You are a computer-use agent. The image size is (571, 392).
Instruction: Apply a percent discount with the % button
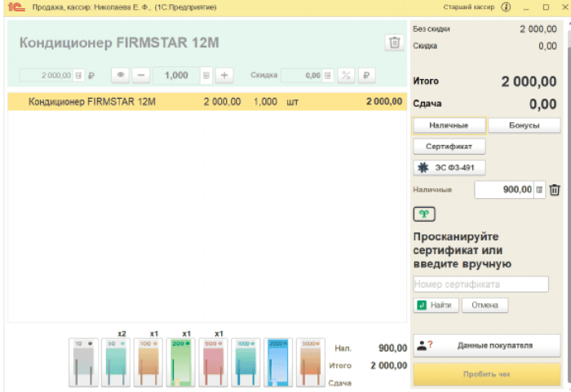click(x=347, y=75)
